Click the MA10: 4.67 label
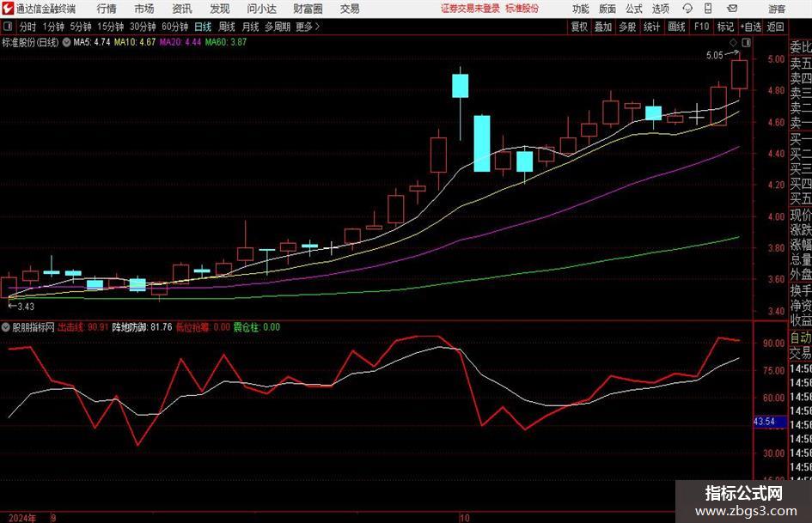The image size is (812, 523). click(x=135, y=42)
